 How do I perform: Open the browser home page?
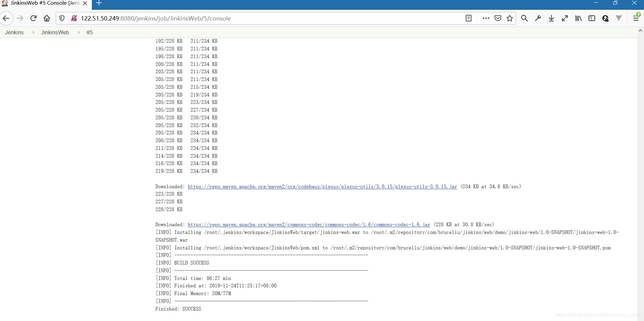tap(47, 18)
